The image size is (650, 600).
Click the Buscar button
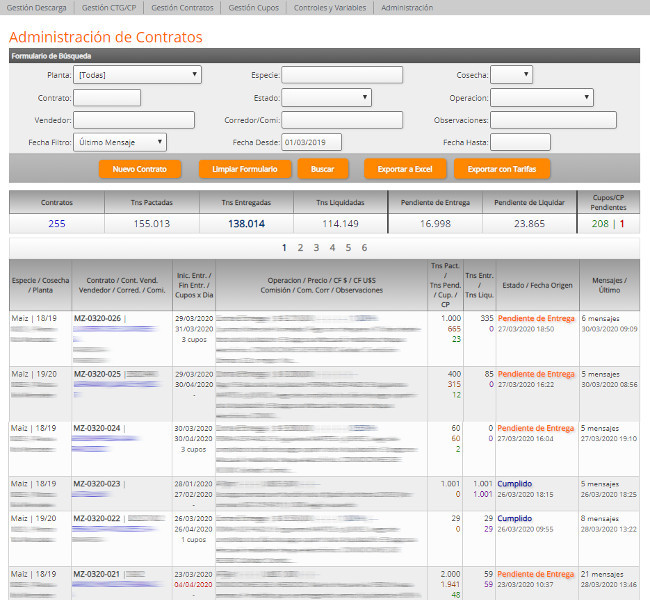pos(322,169)
